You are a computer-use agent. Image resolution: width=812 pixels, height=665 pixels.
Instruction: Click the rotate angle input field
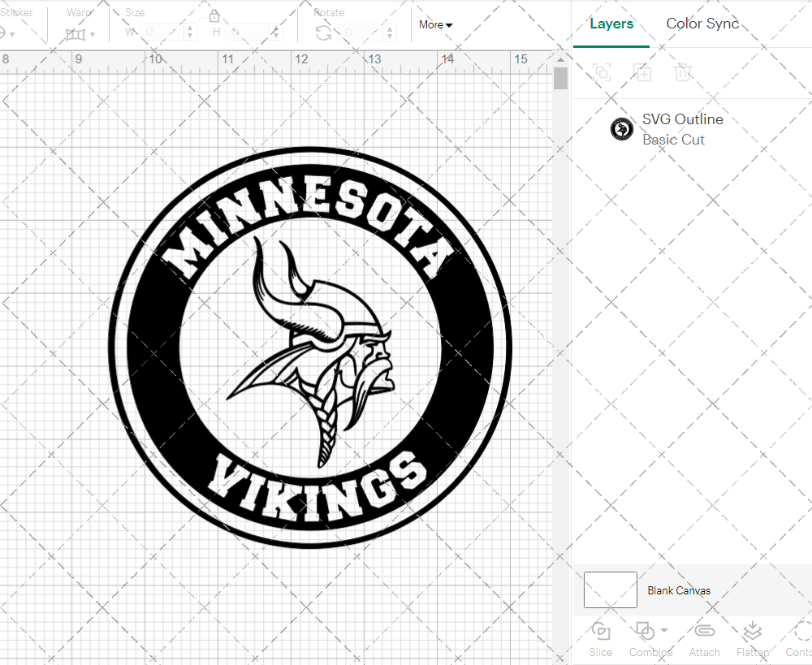(361, 33)
